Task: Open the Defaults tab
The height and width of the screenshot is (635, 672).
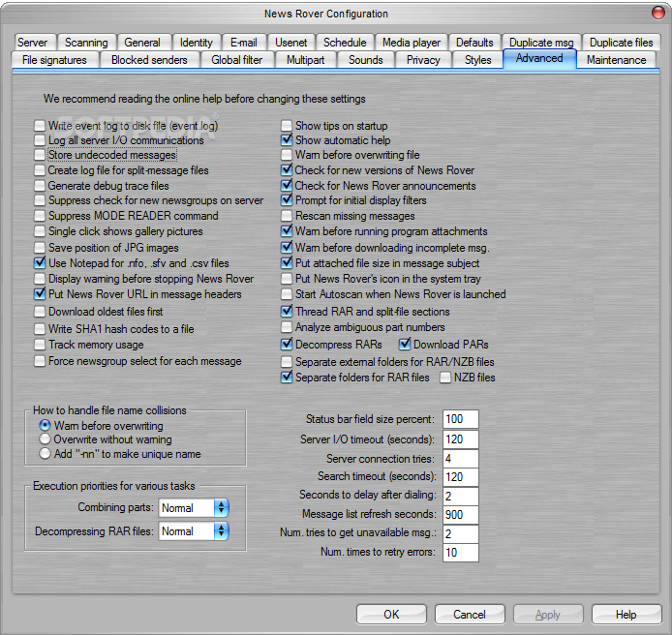Action: point(474,43)
